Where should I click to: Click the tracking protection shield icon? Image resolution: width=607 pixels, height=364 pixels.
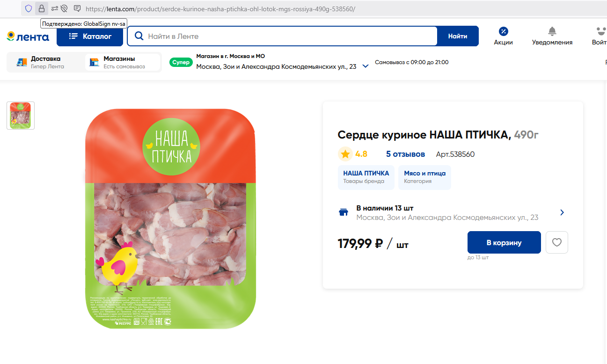[29, 8]
